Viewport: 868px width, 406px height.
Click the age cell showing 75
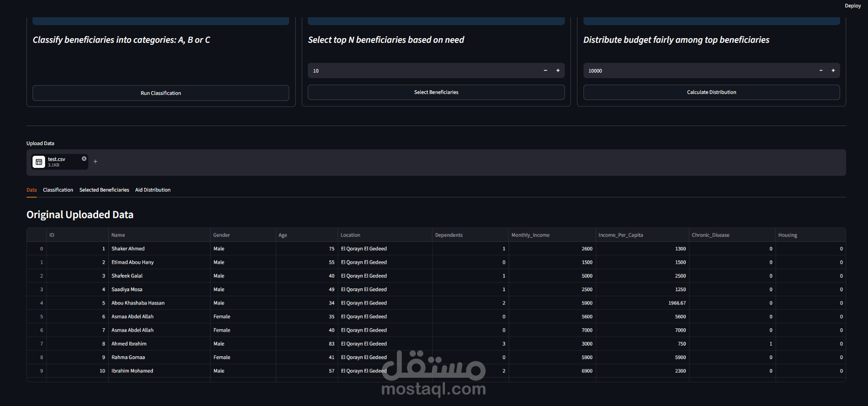click(x=307, y=248)
